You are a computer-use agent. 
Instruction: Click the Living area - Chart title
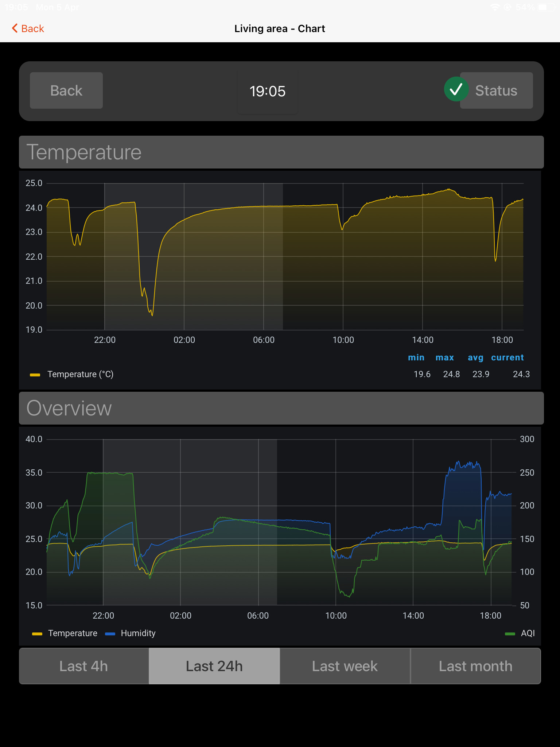280,28
